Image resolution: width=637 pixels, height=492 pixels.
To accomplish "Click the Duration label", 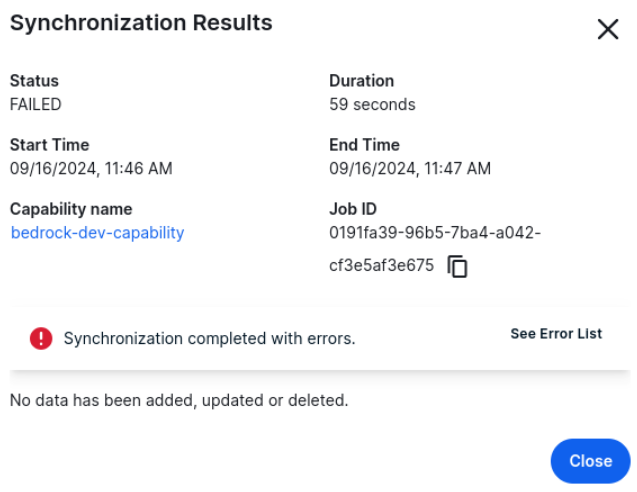I will coord(361,81).
